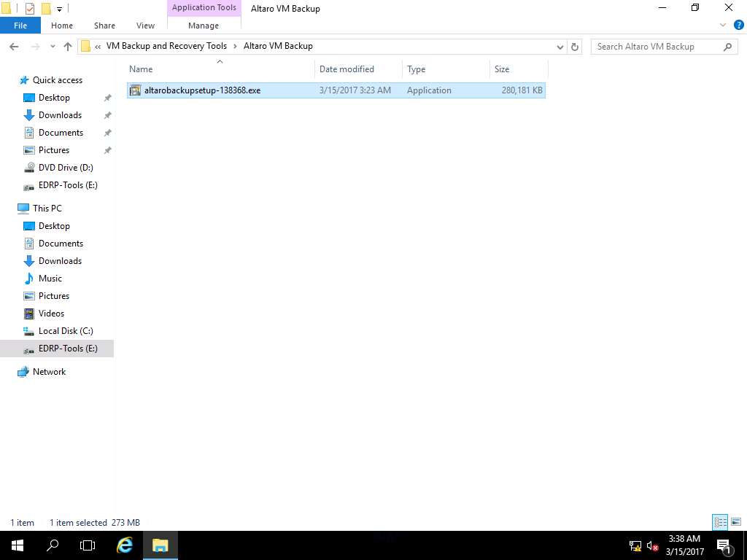Open Documents under This PC
The width and height of the screenshot is (747, 560).
(x=61, y=244)
